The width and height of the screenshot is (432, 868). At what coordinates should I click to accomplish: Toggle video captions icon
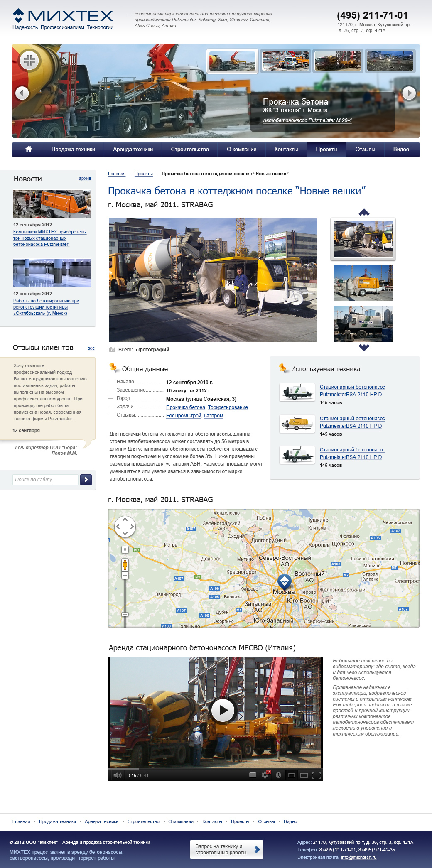click(x=253, y=775)
